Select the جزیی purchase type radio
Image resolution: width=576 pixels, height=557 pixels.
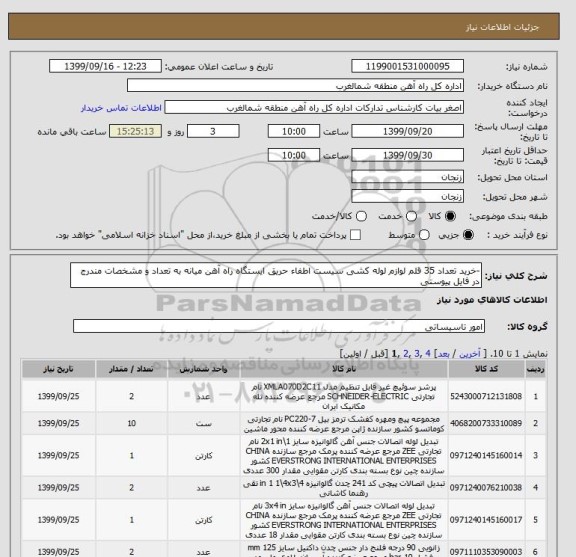(468, 235)
